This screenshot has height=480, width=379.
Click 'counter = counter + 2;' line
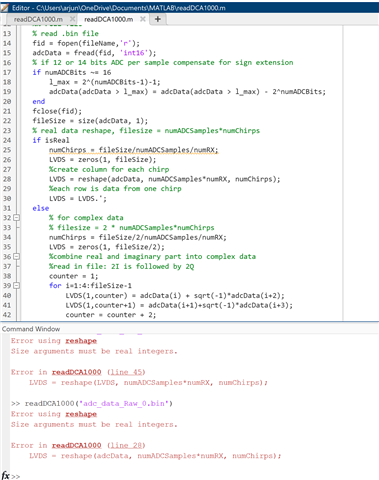point(111,315)
